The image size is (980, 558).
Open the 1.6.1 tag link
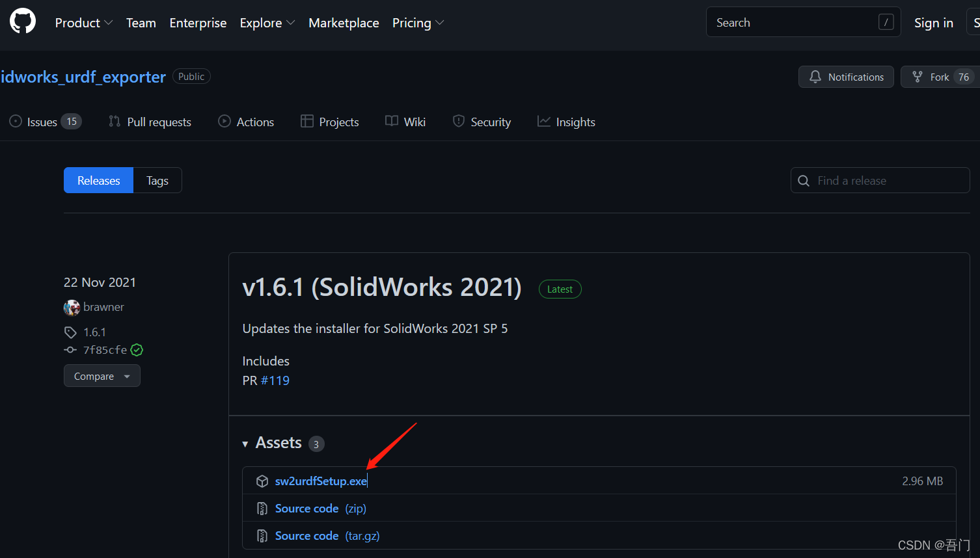(x=94, y=332)
